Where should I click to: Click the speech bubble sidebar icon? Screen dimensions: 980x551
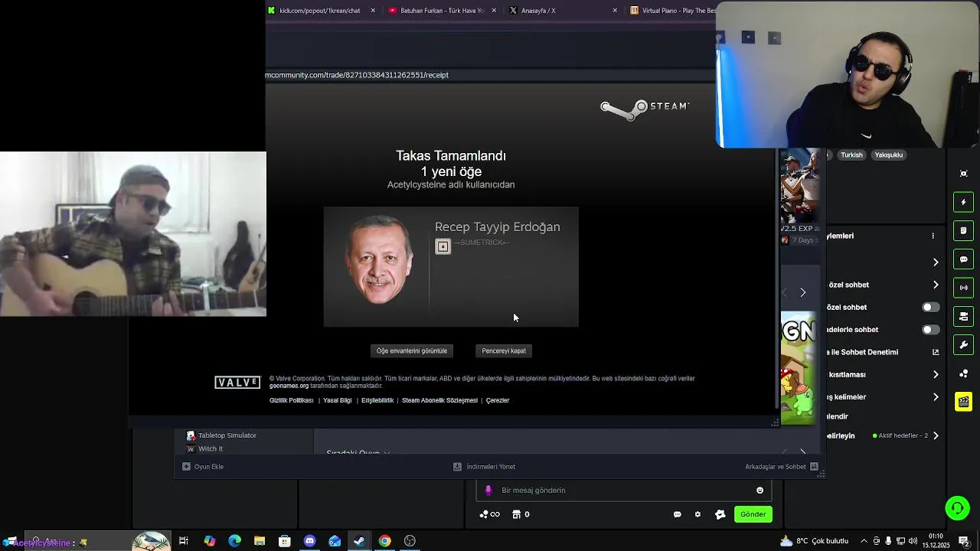pos(964,259)
